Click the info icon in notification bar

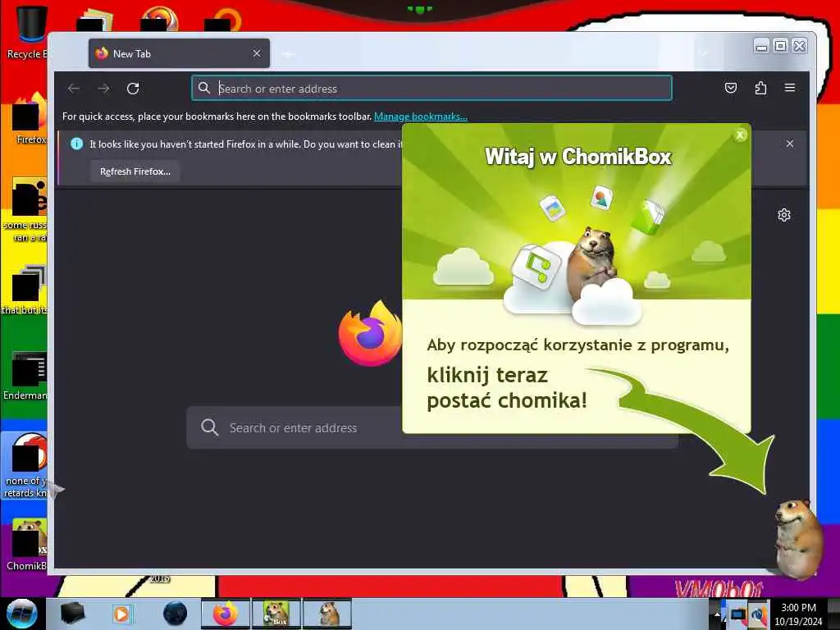click(x=76, y=144)
